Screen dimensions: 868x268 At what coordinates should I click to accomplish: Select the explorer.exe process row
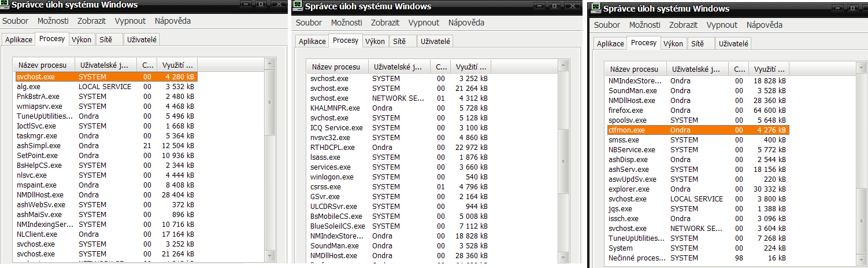point(698,189)
